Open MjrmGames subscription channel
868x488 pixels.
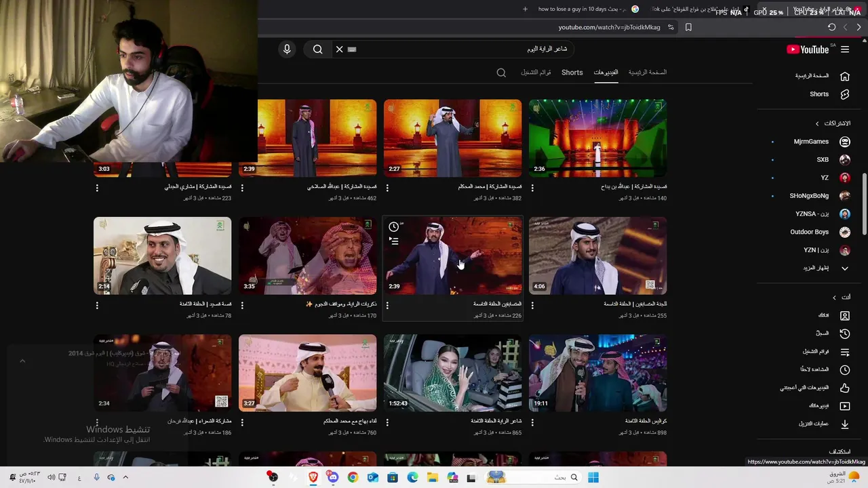[x=811, y=142]
